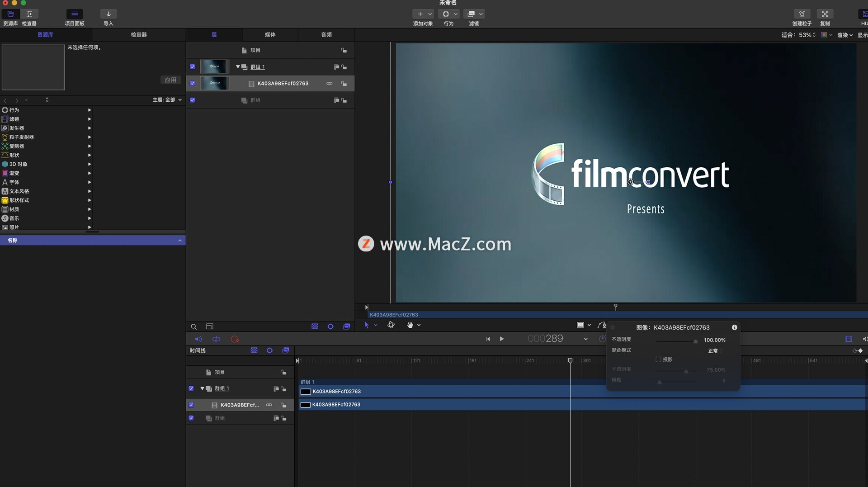Toggle behaviors gear icon below layers list
868x487 pixels.
click(330, 326)
